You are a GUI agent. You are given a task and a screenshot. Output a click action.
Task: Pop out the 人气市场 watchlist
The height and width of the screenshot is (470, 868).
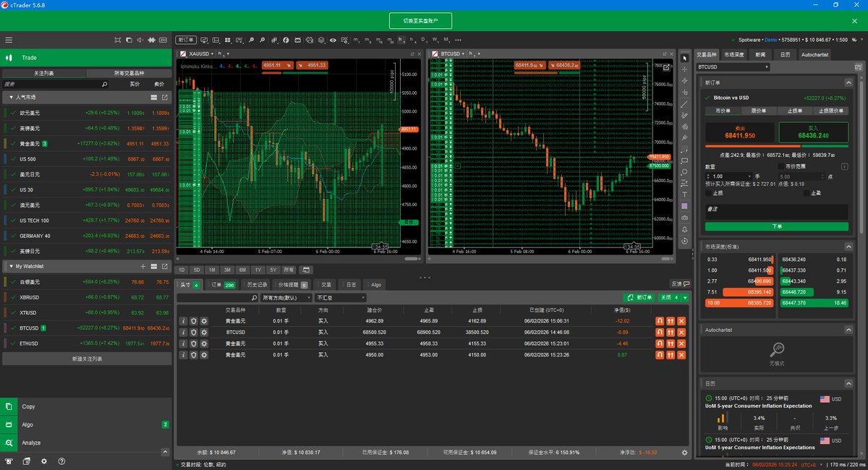[164, 97]
